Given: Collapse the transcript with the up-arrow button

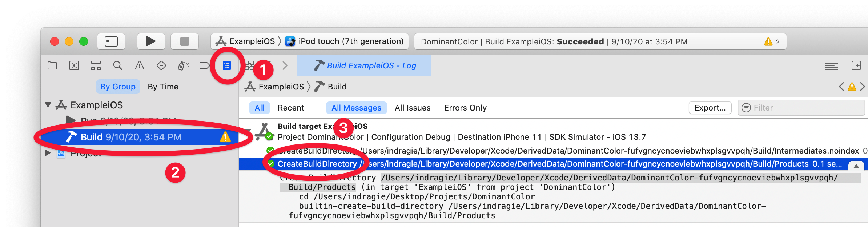Looking at the screenshot, I should click(x=856, y=166).
